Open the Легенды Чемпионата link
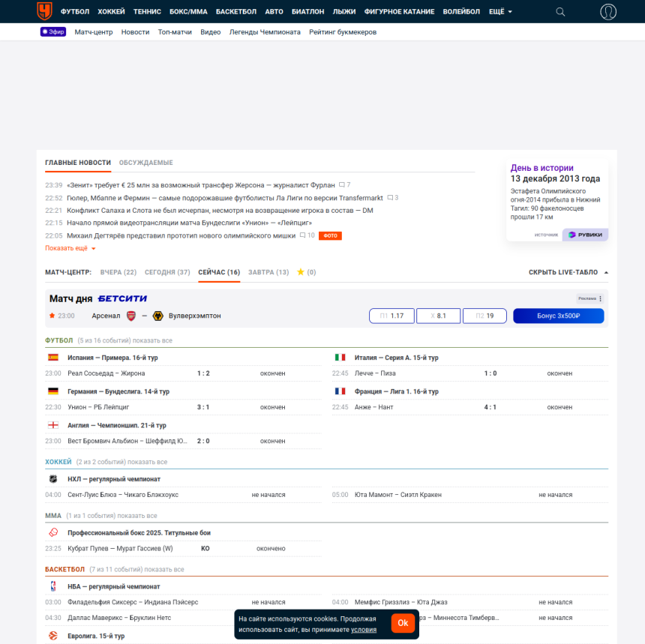The height and width of the screenshot is (644, 645). [x=265, y=32]
